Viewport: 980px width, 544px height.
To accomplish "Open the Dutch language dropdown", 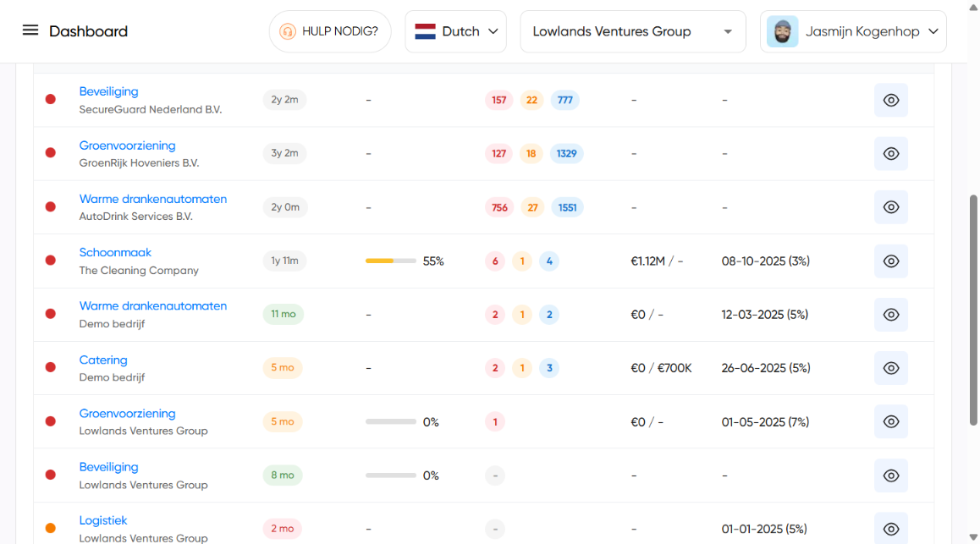I will click(455, 31).
